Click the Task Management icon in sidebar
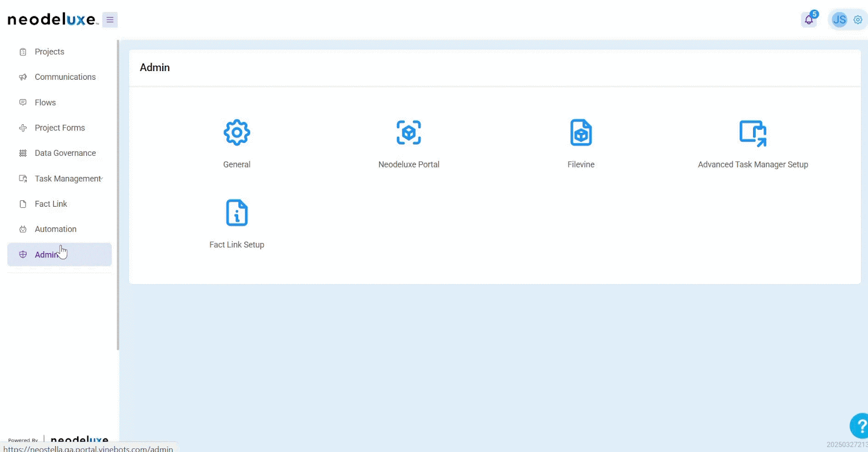This screenshot has height=452, width=868. (x=23, y=179)
